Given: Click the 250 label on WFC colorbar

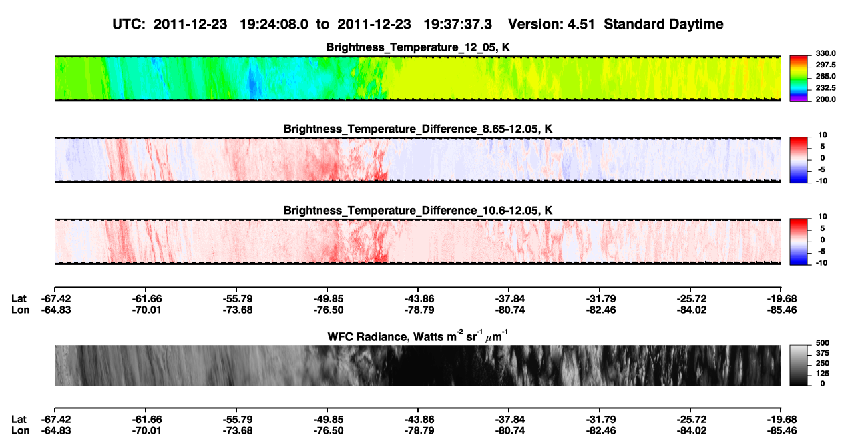Looking at the screenshot, I should (x=823, y=364).
